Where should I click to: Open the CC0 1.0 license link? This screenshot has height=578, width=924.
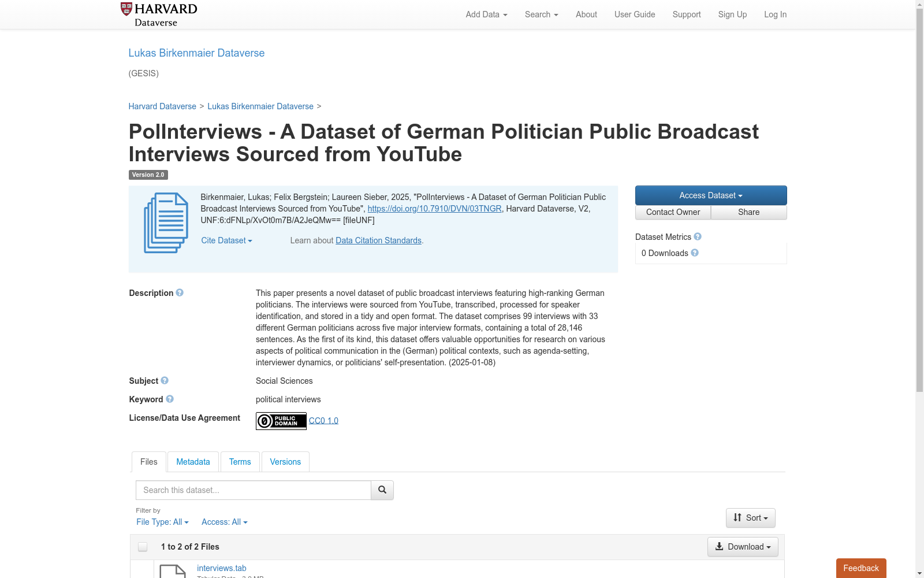pyautogui.click(x=323, y=421)
